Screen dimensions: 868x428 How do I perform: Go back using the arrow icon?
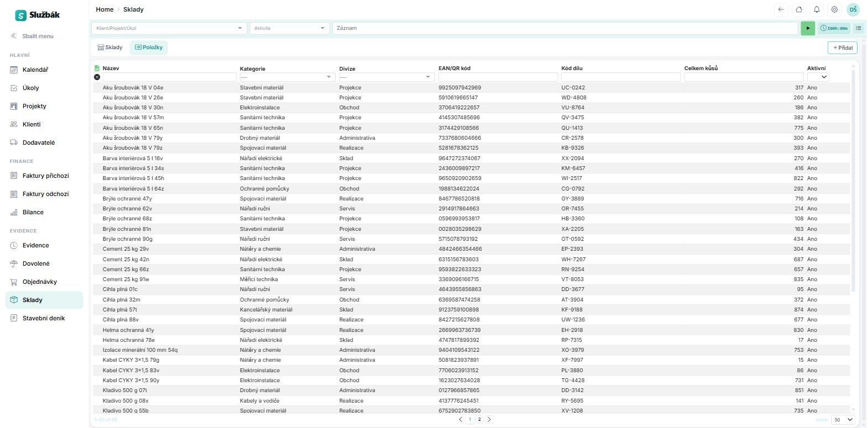(781, 9)
